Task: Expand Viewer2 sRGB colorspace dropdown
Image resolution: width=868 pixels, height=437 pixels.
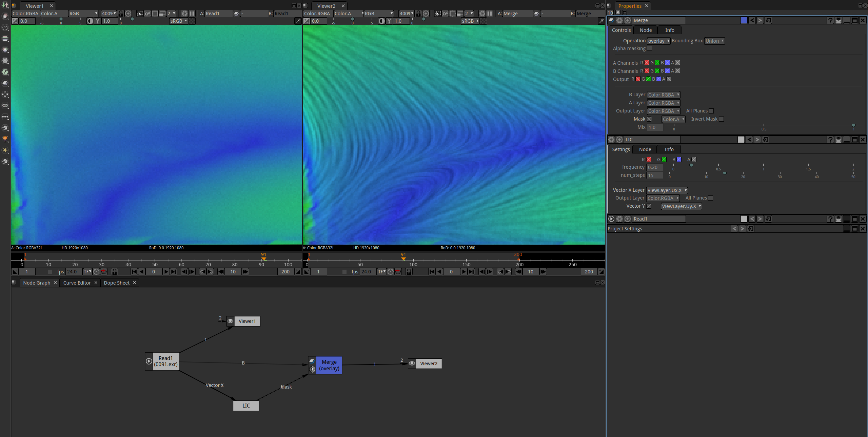Action: point(470,21)
